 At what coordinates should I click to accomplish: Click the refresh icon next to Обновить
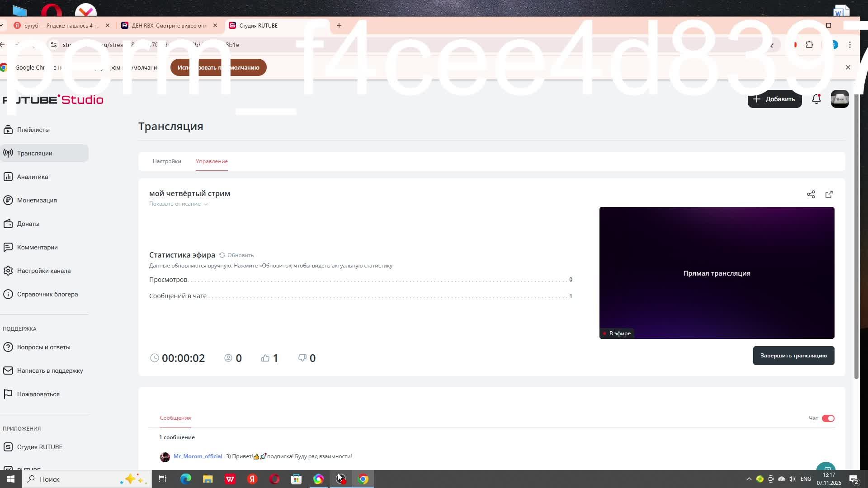pyautogui.click(x=222, y=255)
